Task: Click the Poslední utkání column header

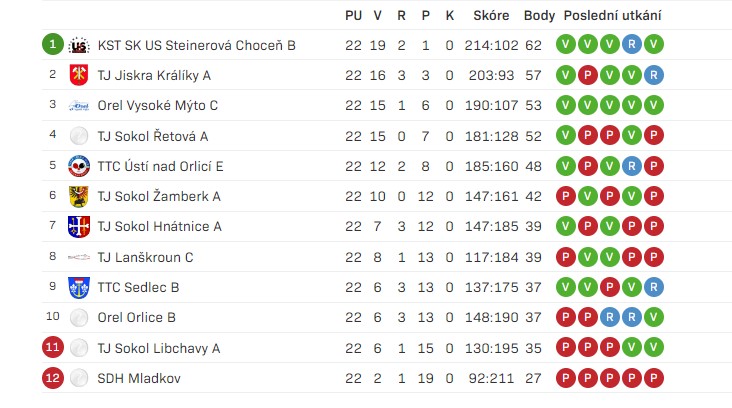Action: (x=612, y=15)
